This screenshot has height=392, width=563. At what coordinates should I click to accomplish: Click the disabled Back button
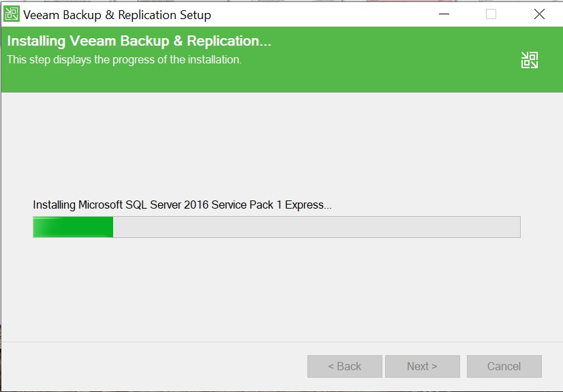point(345,366)
